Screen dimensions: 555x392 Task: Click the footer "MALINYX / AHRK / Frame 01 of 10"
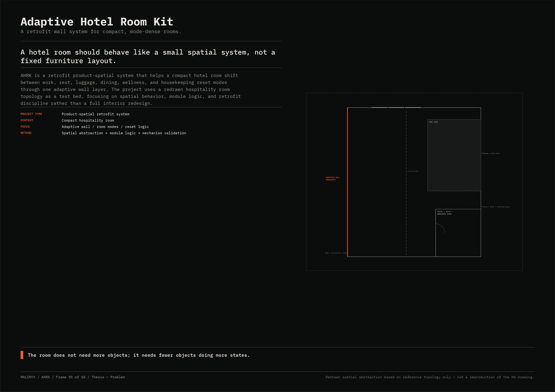54,377
